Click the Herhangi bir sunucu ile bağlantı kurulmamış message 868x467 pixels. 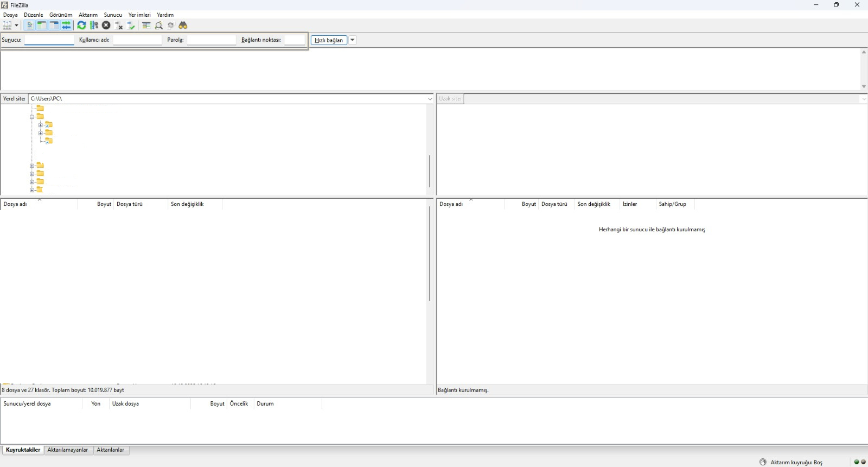tap(652, 230)
